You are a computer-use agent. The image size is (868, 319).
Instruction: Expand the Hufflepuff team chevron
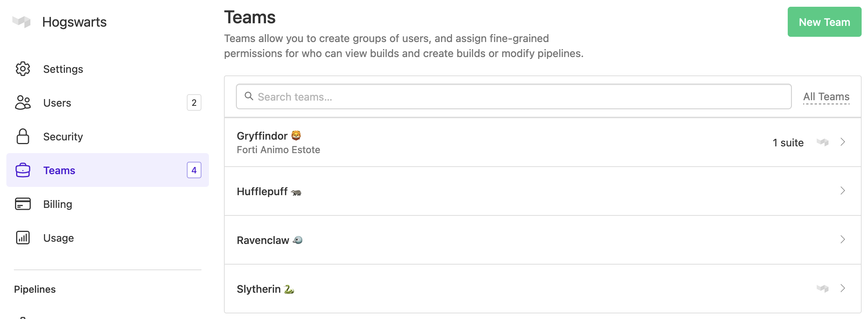click(x=843, y=191)
